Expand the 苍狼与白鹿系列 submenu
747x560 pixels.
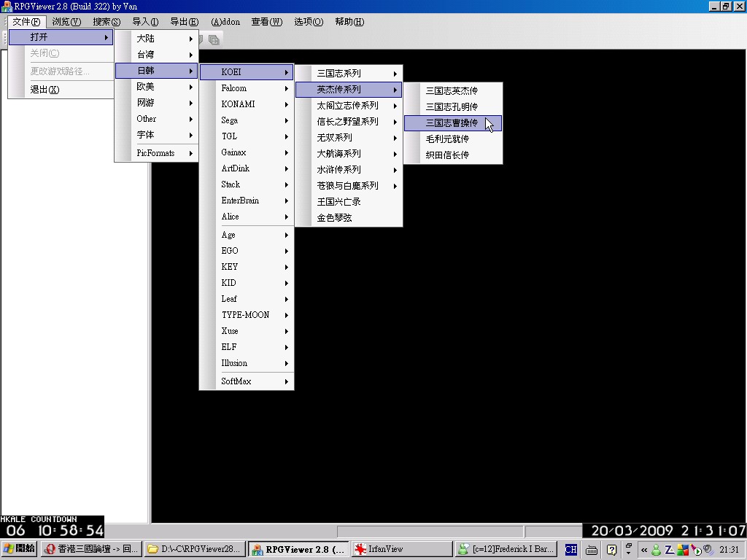349,186
